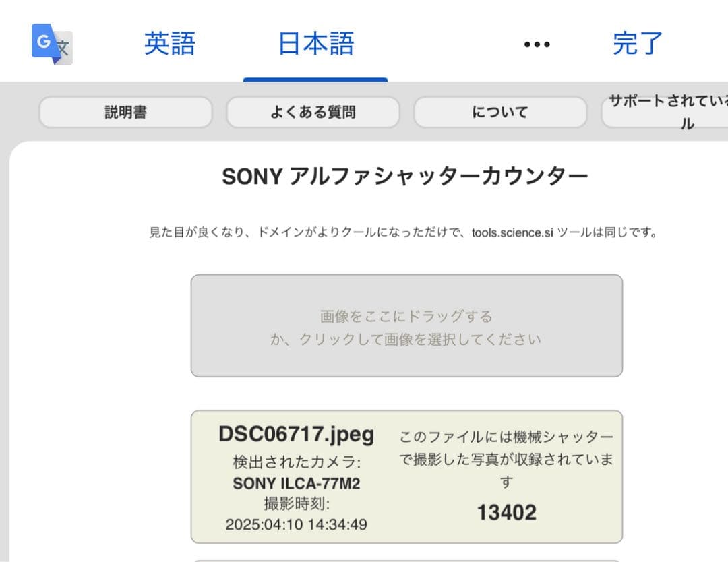Open the よくある質問 section
728x562 pixels.
[313, 112]
